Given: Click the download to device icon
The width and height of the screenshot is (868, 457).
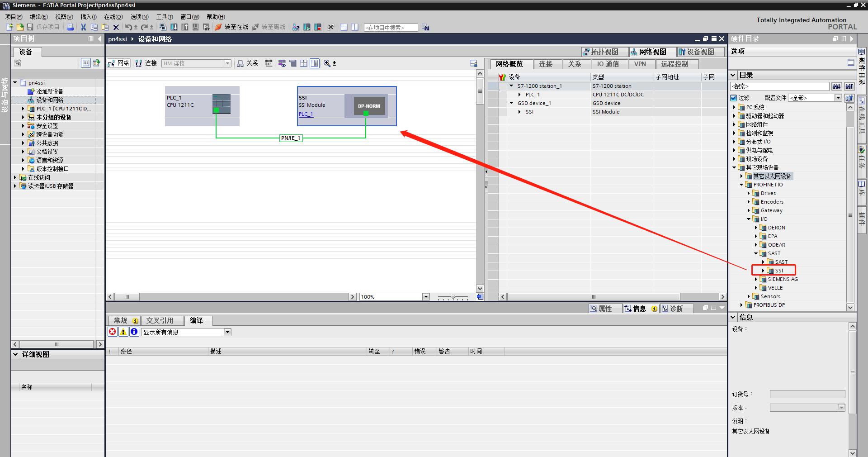Looking at the screenshot, I should click(174, 27).
